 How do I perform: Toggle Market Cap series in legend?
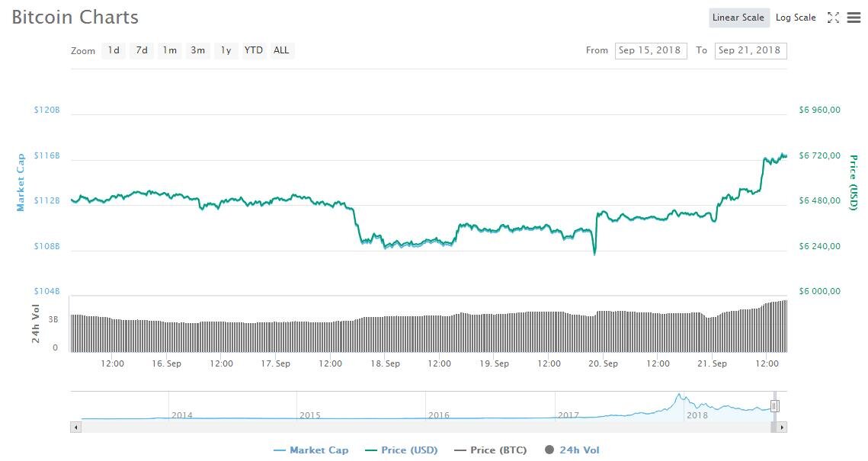click(x=311, y=450)
